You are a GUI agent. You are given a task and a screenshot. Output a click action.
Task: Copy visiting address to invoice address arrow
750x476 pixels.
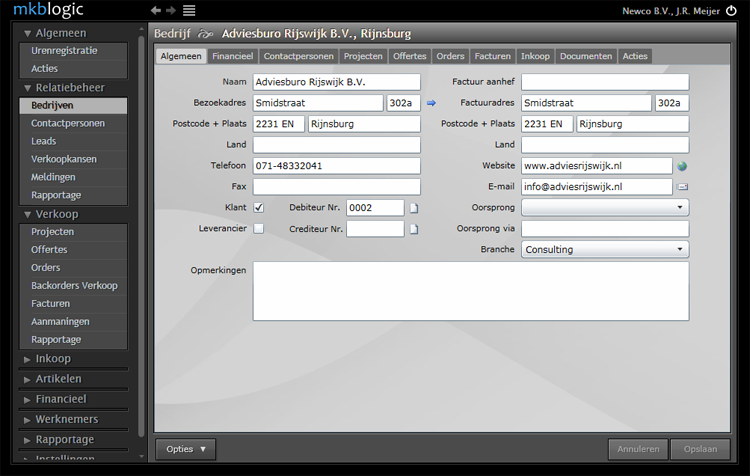click(431, 103)
